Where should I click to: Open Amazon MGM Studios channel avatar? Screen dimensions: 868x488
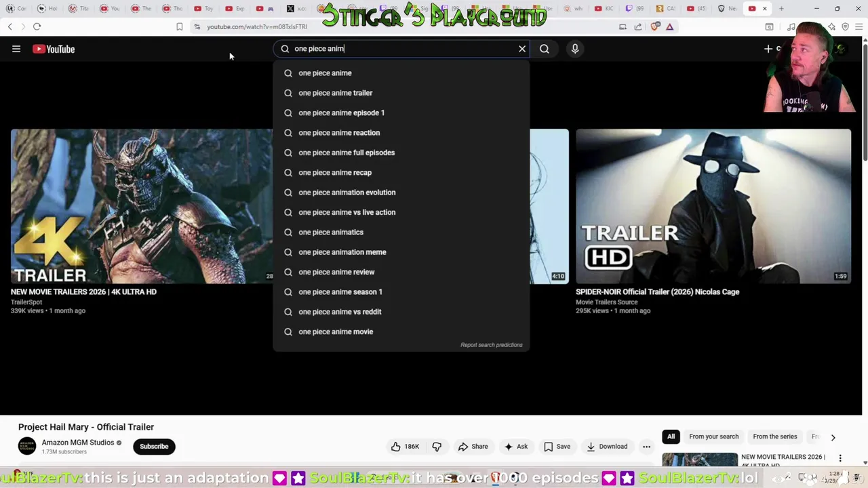click(27, 446)
